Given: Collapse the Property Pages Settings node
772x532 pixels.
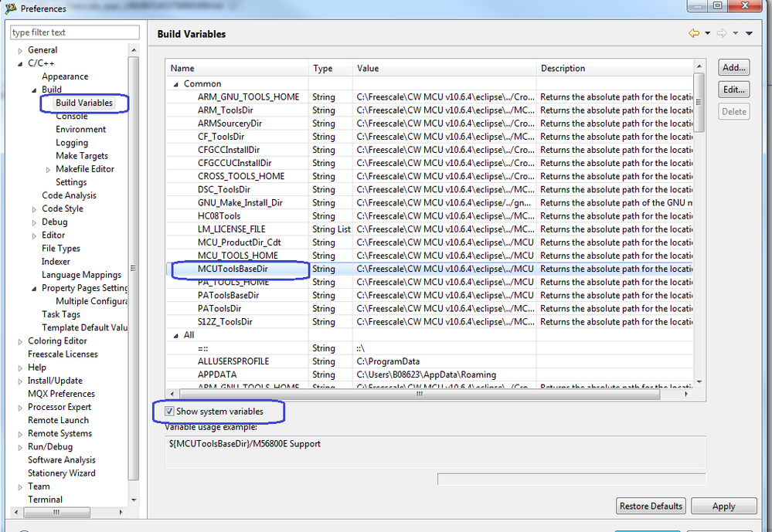Looking at the screenshot, I should pyautogui.click(x=34, y=289).
